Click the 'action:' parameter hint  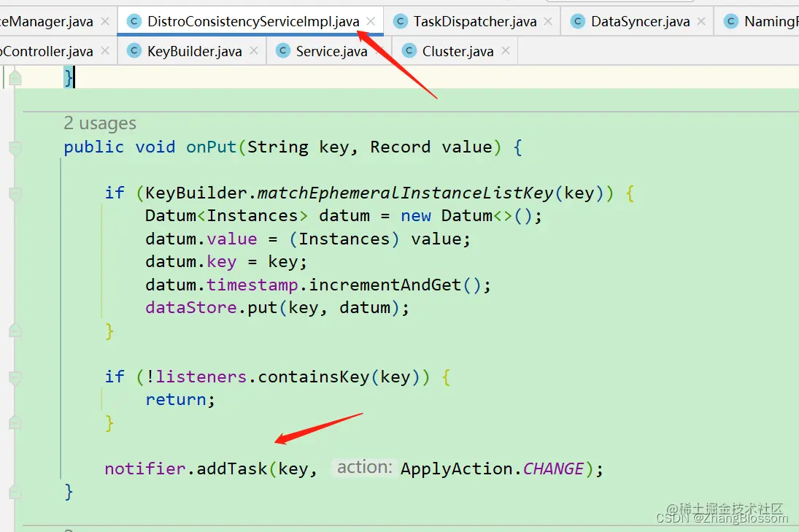click(x=364, y=467)
